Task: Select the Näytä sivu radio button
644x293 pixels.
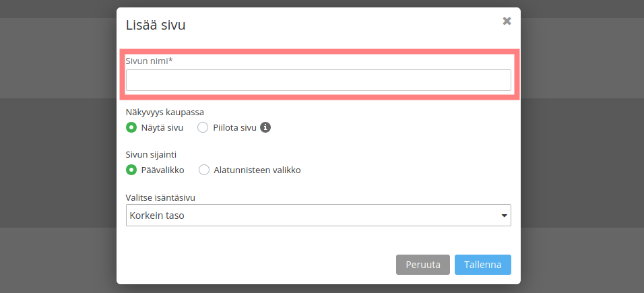Action: pyautogui.click(x=131, y=127)
